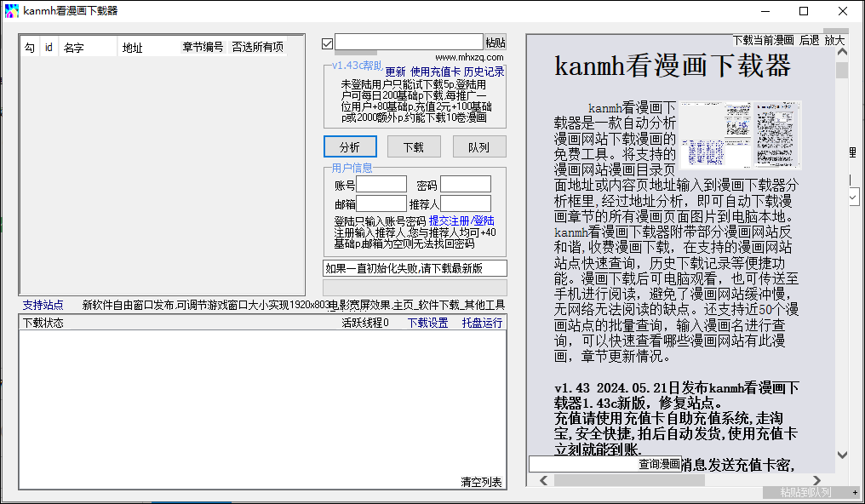865x504 pixels.
Task: Click the 章节编号 column header
Action: (203, 48)
